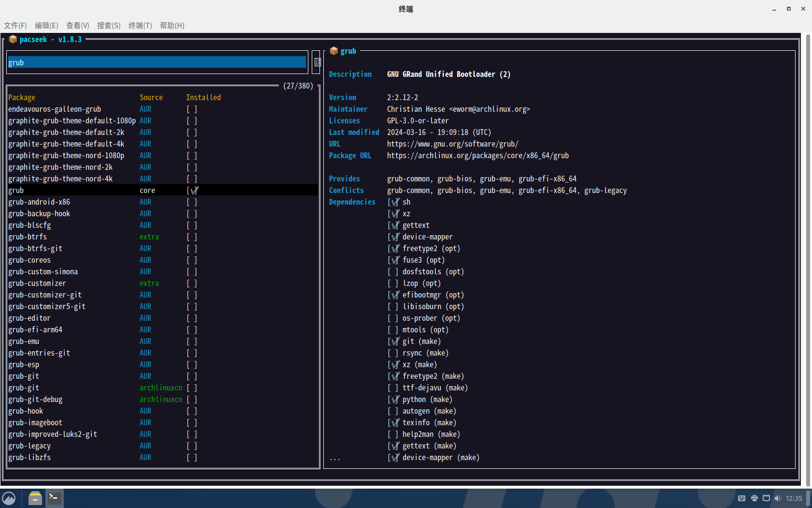Viewport: 812px width, 508px height.
Task: Select grub-emu in the package list
Action: point(24,342)
